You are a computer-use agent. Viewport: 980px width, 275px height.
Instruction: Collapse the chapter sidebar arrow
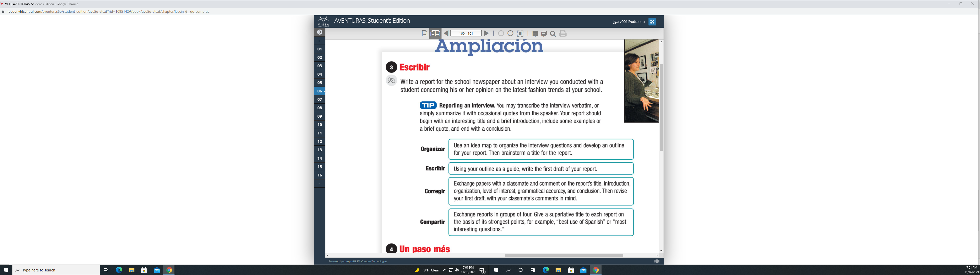click(320, 32)
